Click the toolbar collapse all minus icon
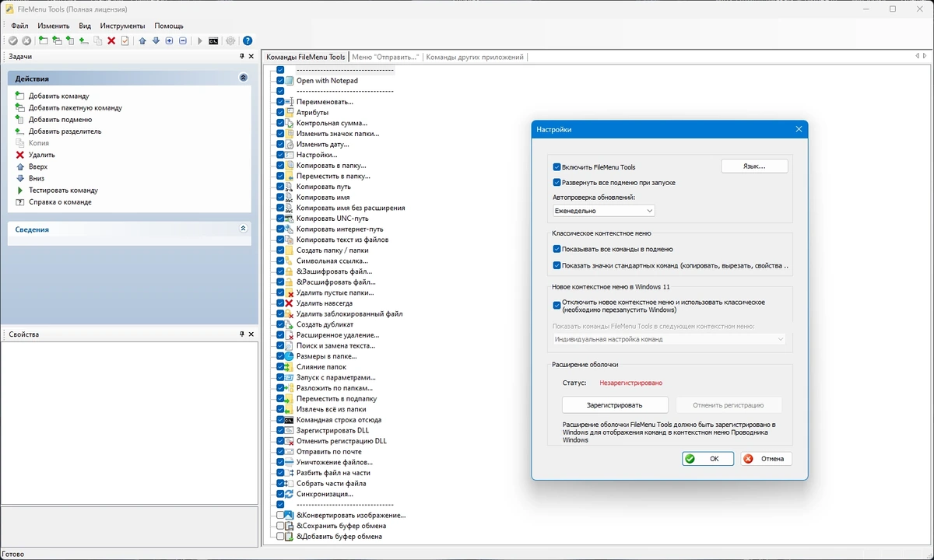The height and width of the screenshot is (560, 934). pos(183,40)
